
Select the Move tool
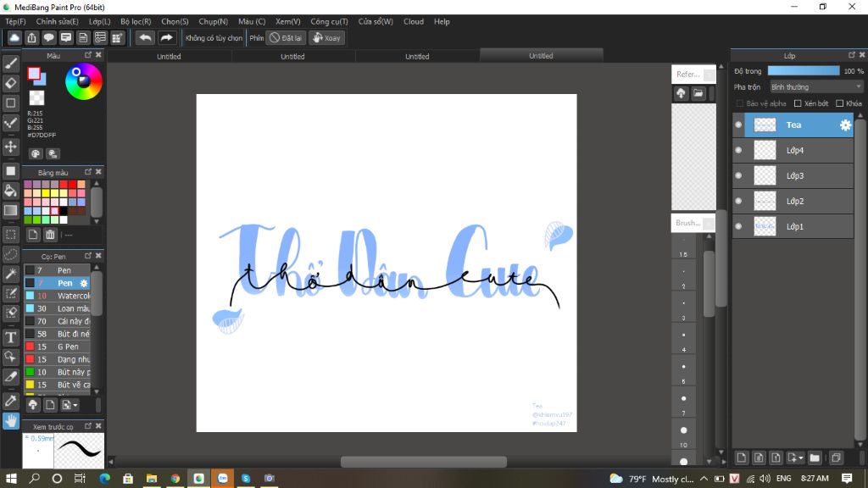[x=10, y=147]
